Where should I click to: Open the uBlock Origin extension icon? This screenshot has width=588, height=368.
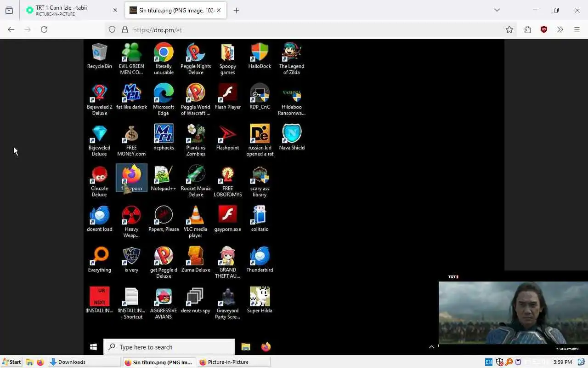click(x=544, y=29)
